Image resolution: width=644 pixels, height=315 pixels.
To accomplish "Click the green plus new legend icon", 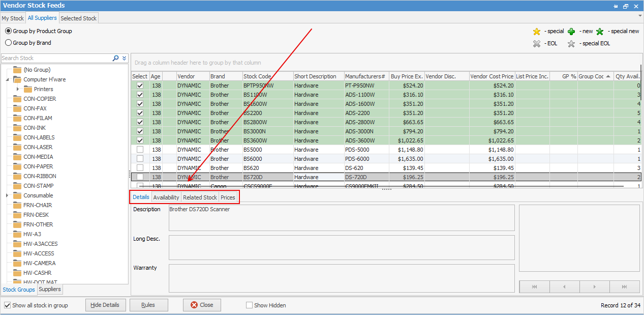I will [571, 32].
